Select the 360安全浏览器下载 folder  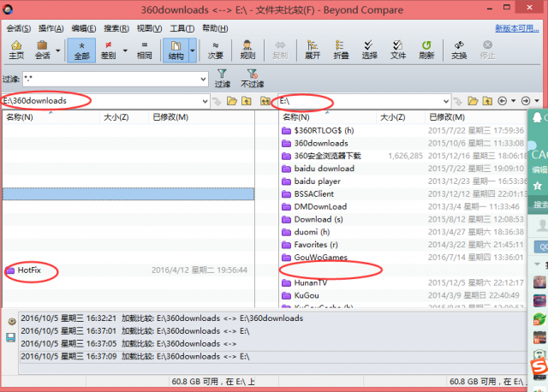(321, 156)
